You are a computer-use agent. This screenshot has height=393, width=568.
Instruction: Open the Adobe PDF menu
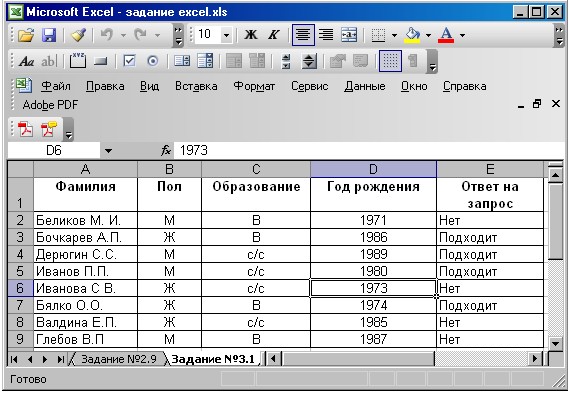click(50, 105)
